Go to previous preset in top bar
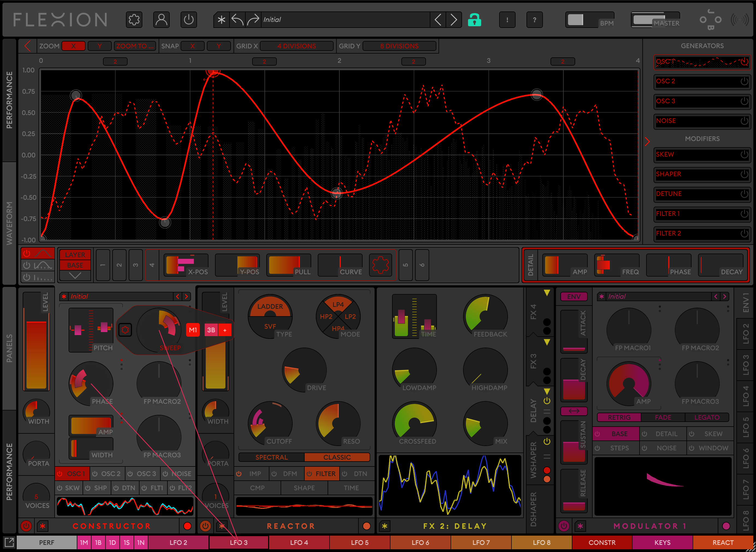 point(438,20)
